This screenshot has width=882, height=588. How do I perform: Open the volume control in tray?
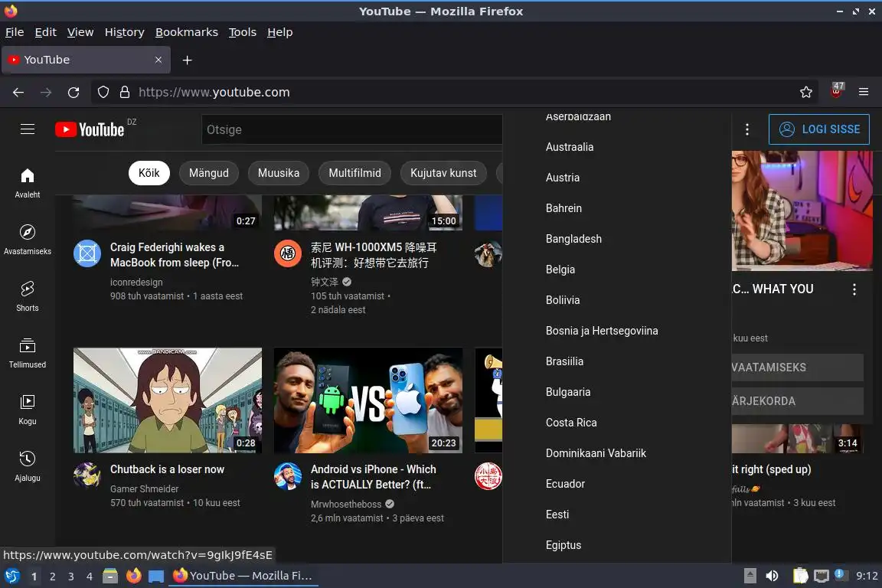click(x=772, y=576)
